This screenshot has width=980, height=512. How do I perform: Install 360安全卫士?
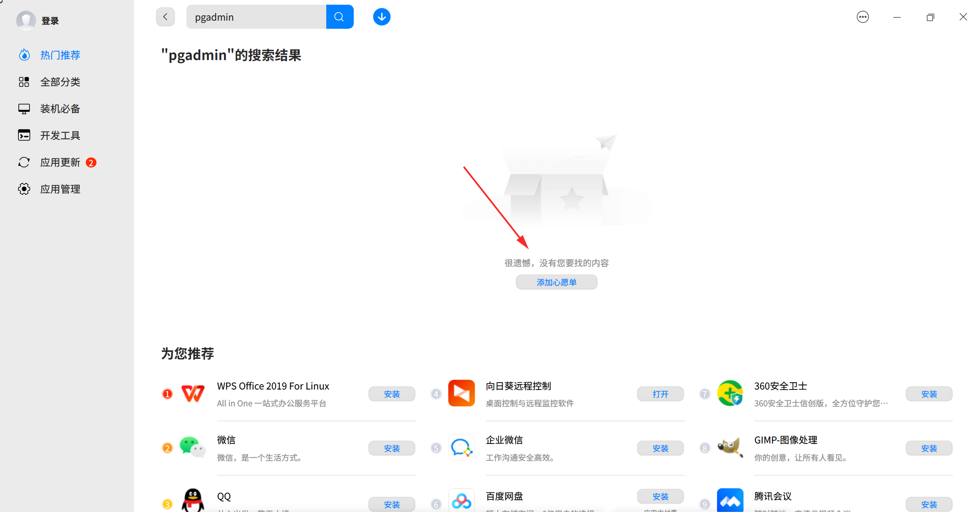click(929, 394)
